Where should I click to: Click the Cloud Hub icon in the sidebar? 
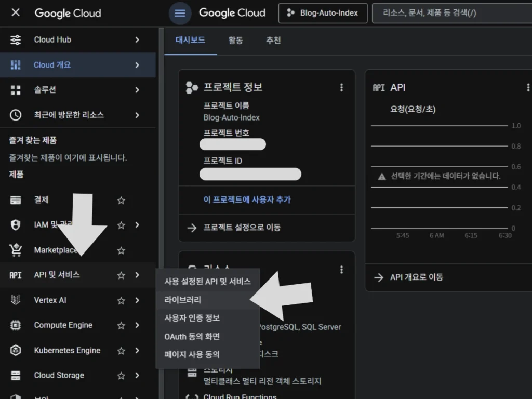(16, 39)
